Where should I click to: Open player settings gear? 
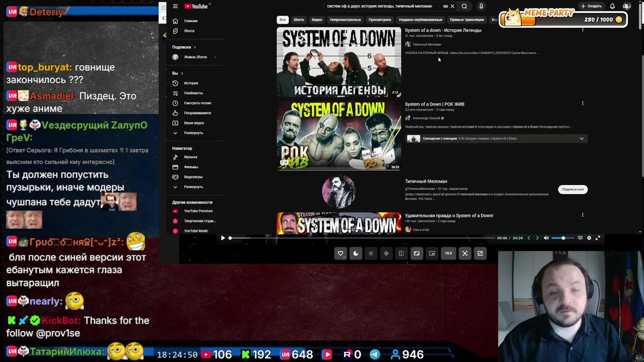[x=589, y=238]
